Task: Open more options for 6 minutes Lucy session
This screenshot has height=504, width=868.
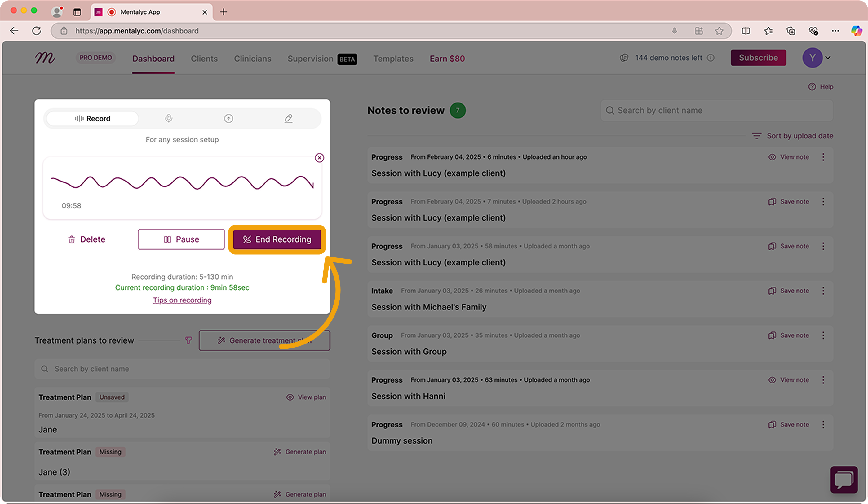Action: [823, 157]
